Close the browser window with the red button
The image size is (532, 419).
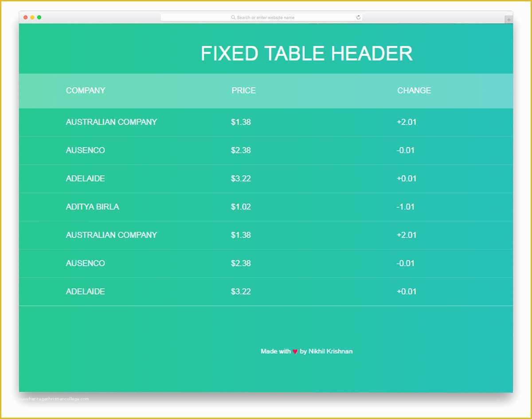(26, 17)
